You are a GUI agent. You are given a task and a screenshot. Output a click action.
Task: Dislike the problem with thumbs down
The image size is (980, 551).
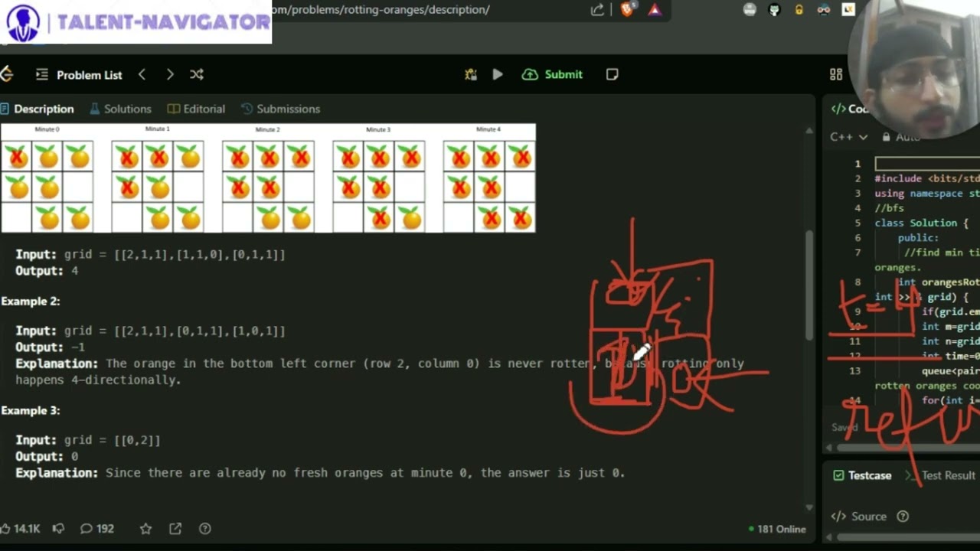pyautogui.click(x=58, y=529)
